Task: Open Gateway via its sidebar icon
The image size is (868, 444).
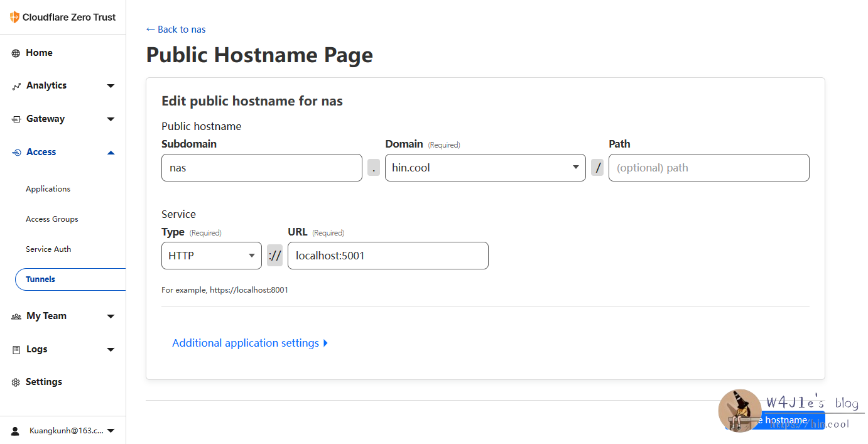Action: [14, 119]
